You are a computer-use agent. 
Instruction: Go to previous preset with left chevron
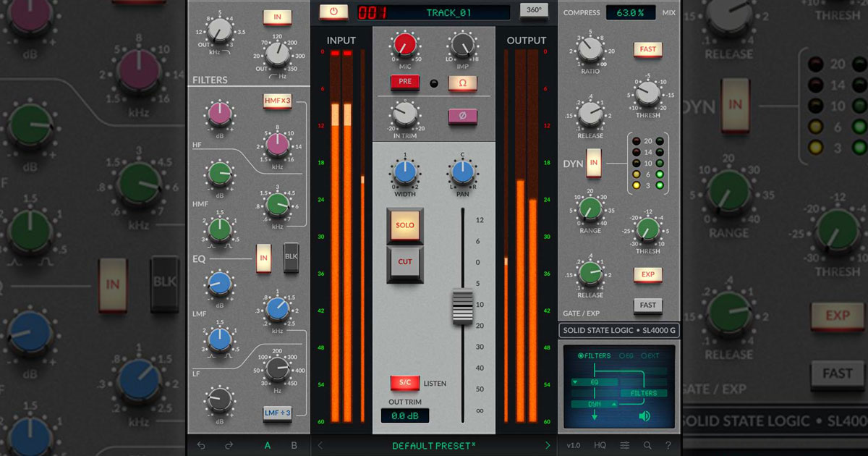click(320, 446)
